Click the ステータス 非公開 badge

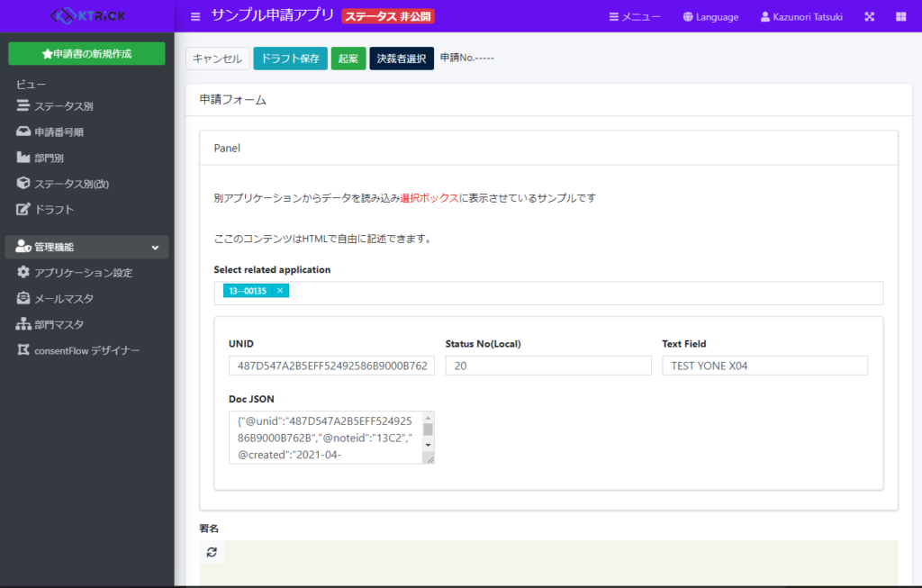click(x=388, y=16)
